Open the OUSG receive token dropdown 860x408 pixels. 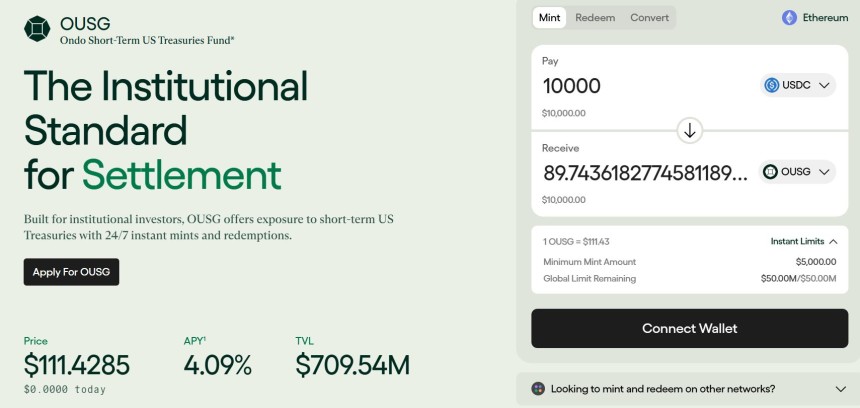coord(797,172)
